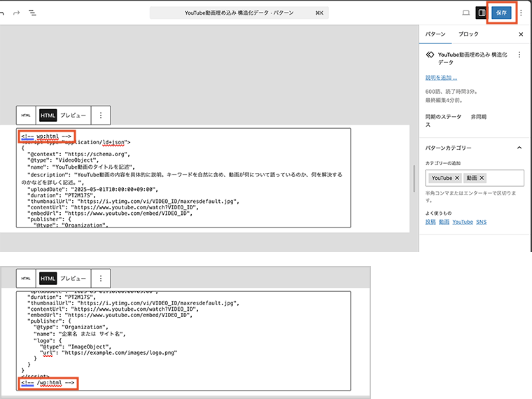Click the category add input field
This screenshot has height=399, width=532.
475,178
